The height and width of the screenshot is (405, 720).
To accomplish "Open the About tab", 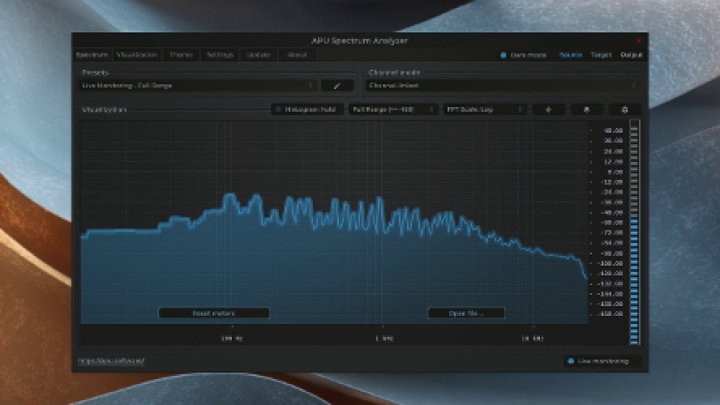I will click(x=297, y=55).
